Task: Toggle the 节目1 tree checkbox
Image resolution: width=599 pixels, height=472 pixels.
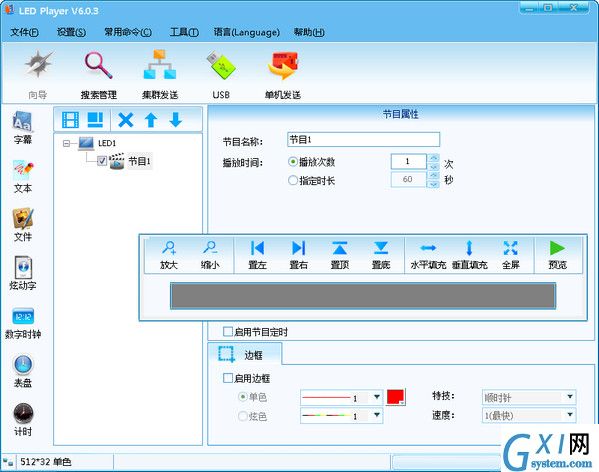Action: coord(102,161)
